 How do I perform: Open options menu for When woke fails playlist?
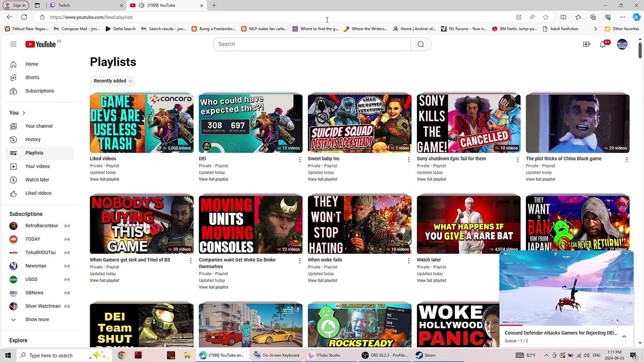coord(409,260)
